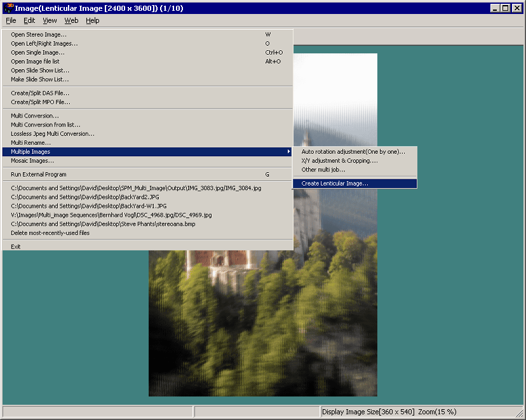Choose Mosaic Images… entry
Screen dimensions: 526x420
coord(147,161)
